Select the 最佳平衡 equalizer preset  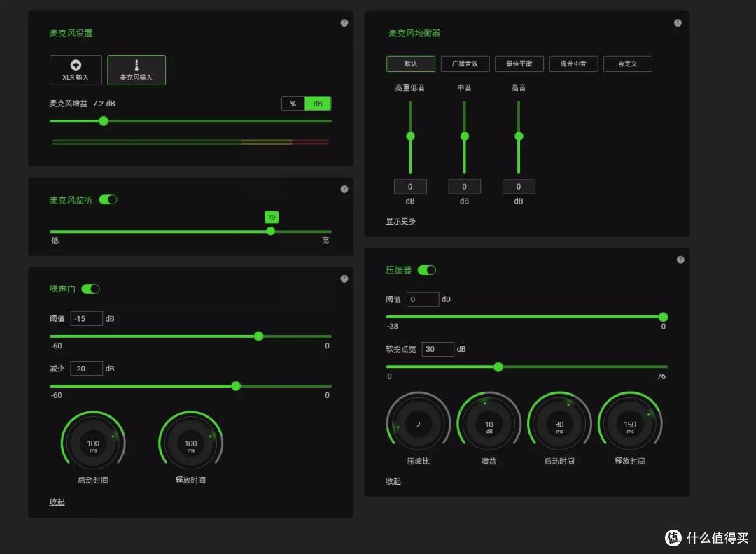(x=519, y=64)
